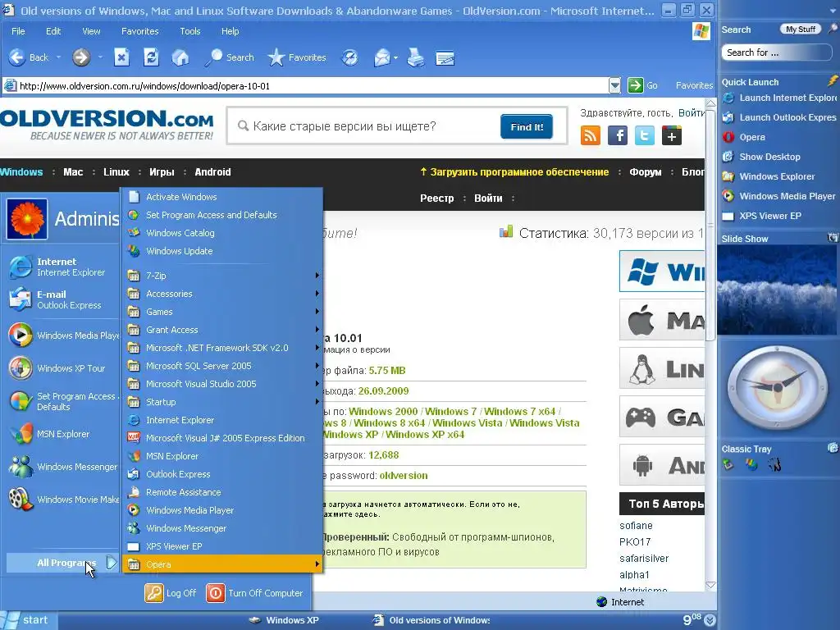Click the Google Plus icon on site
The width and height of the screenshot is (840, 630).
672,135
